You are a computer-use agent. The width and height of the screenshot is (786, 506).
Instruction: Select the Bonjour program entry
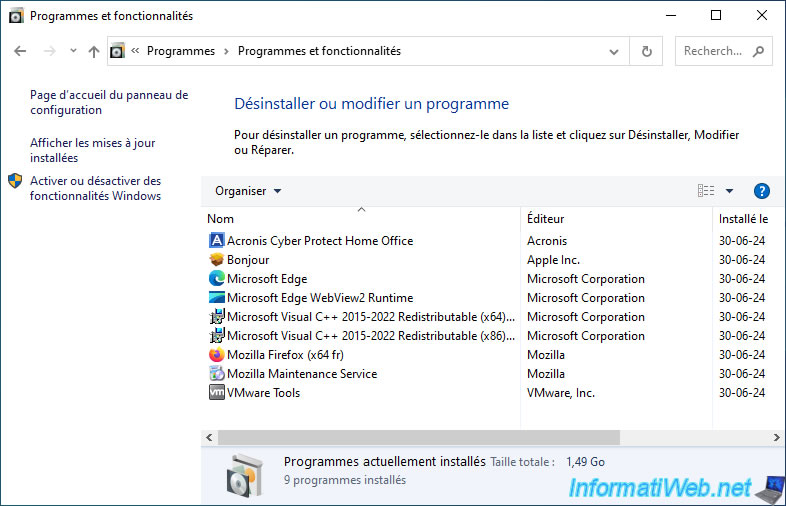(248, 260)
